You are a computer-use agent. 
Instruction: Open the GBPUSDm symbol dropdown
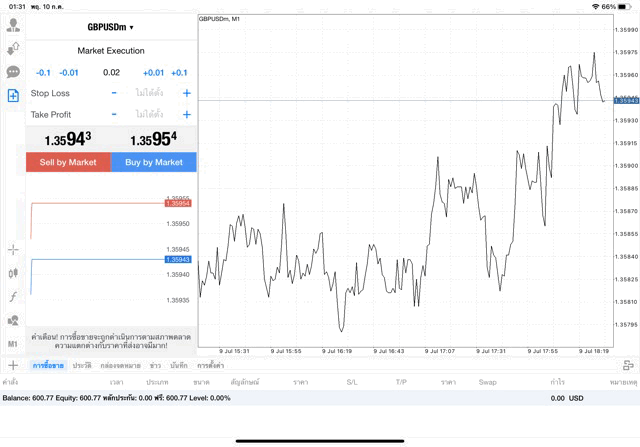(111, 27)
